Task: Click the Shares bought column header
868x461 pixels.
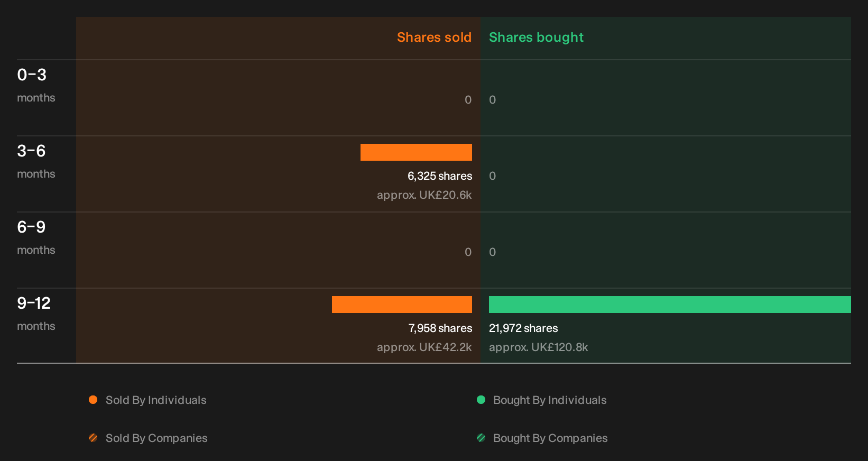Action: pos(536,38)
